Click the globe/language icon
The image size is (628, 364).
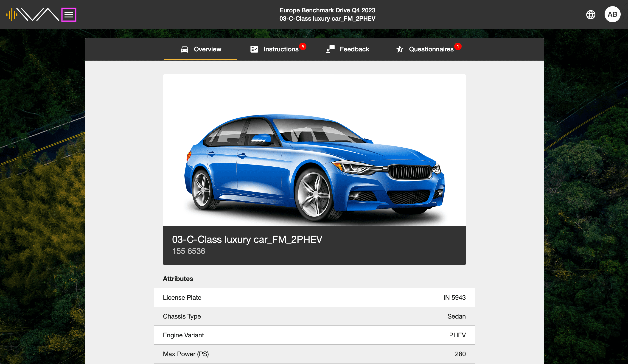point(591,14)
